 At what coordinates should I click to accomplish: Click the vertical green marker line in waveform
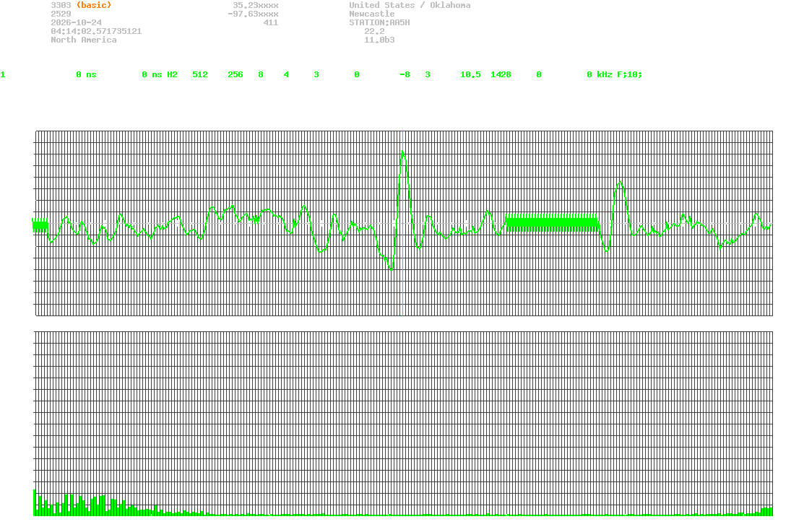coord(402,223)
